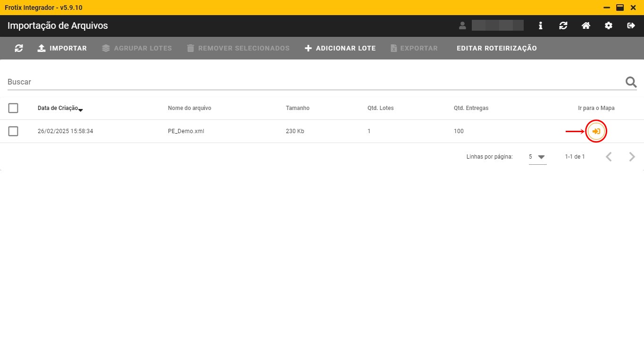Click ADICIONAR LOTE in the toolbar
The width and height of the screenshot is (644, 338).
340,48
